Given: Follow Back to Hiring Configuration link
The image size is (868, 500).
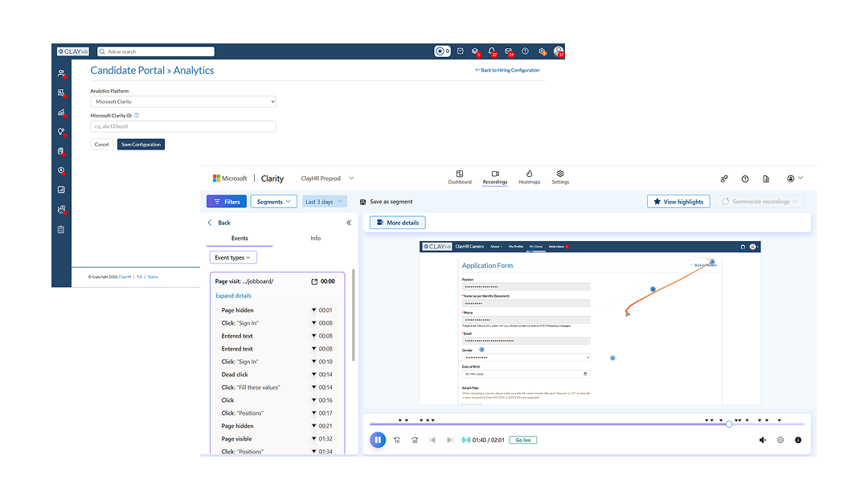Looking at the screenshot, I should [x=507, y=70].
